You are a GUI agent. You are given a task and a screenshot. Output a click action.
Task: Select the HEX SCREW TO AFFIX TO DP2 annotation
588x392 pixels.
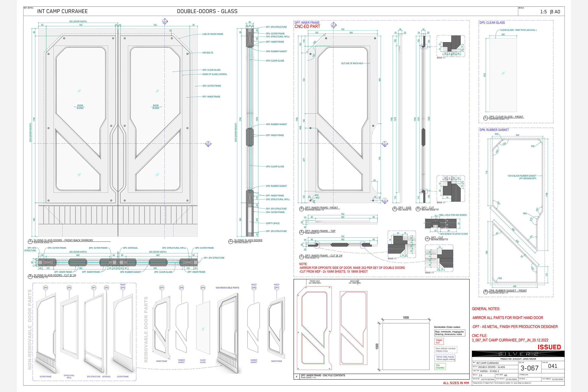pyautogui.click(x=454, y=234)
